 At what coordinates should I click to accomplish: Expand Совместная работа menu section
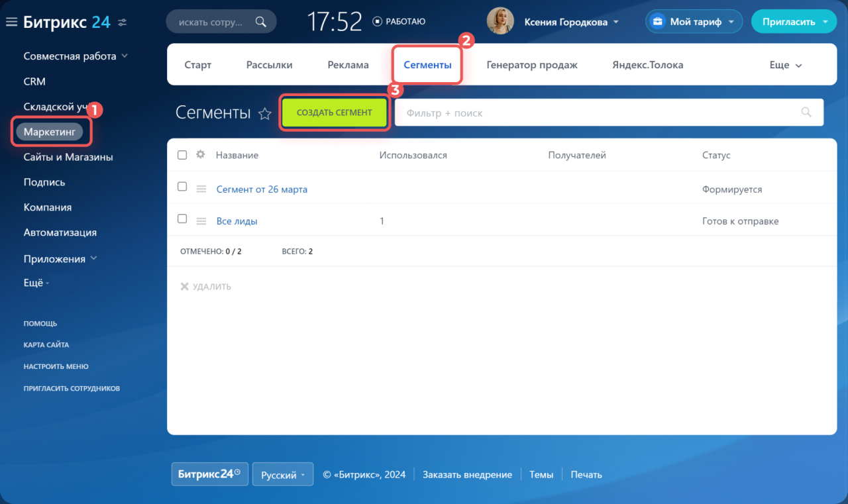tap(125, 56)
